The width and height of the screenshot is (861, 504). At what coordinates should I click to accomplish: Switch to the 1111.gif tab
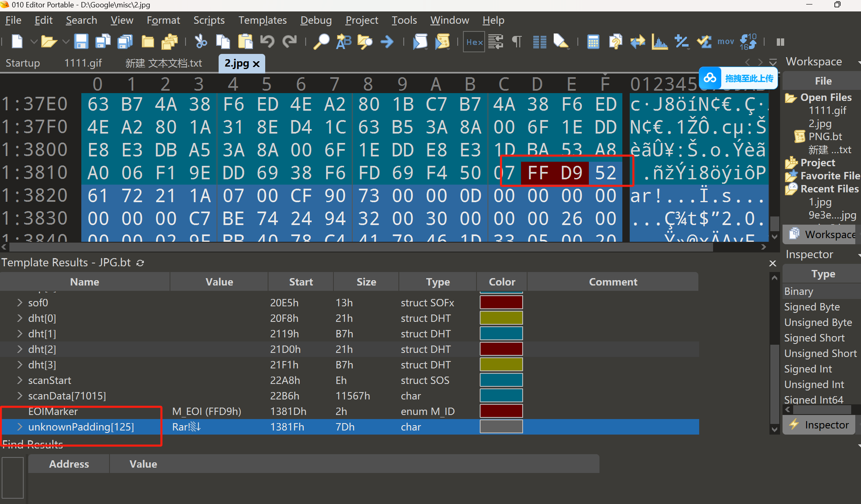click(x=83, y=63)
